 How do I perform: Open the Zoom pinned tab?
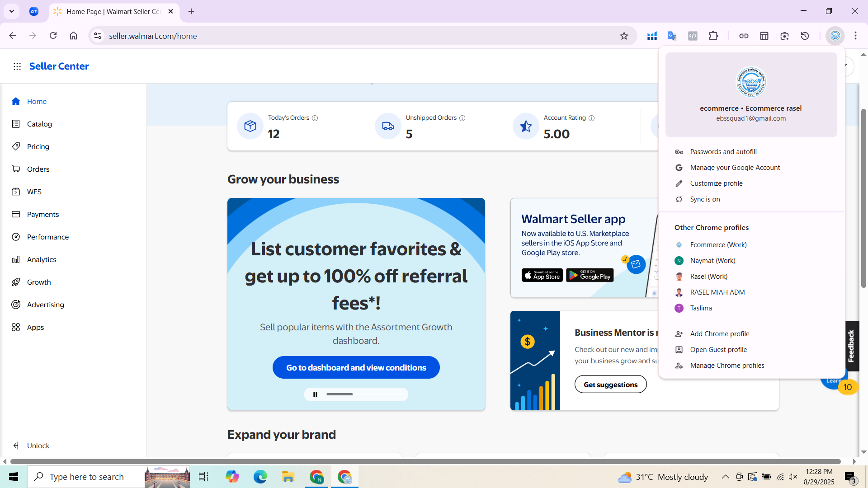pos(34,11)
